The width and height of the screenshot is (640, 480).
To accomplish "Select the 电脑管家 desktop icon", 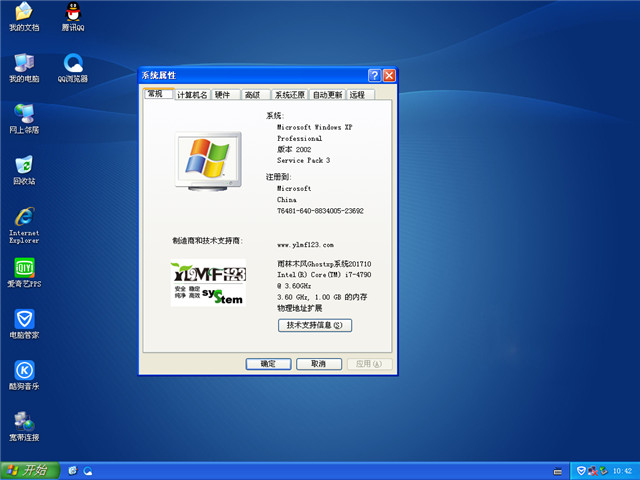I will (x=24, y=324).
